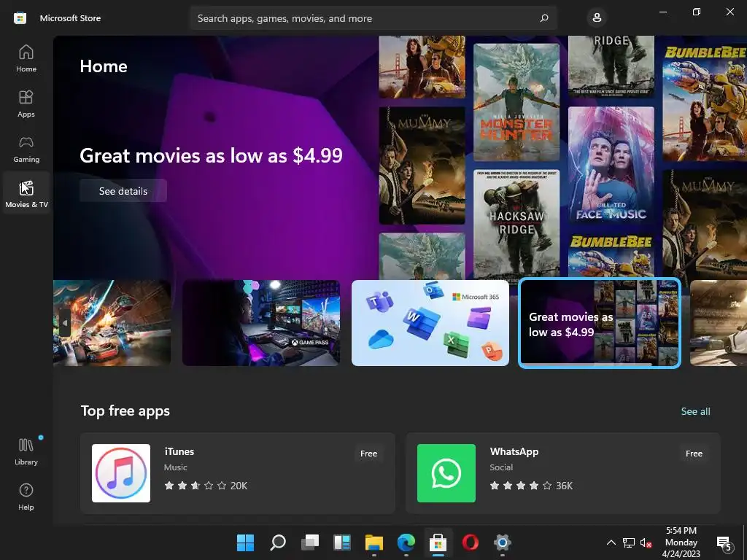Open File Explorer from taskbar
This screenshot has width=747, height=560.
[x=374, y=542]
